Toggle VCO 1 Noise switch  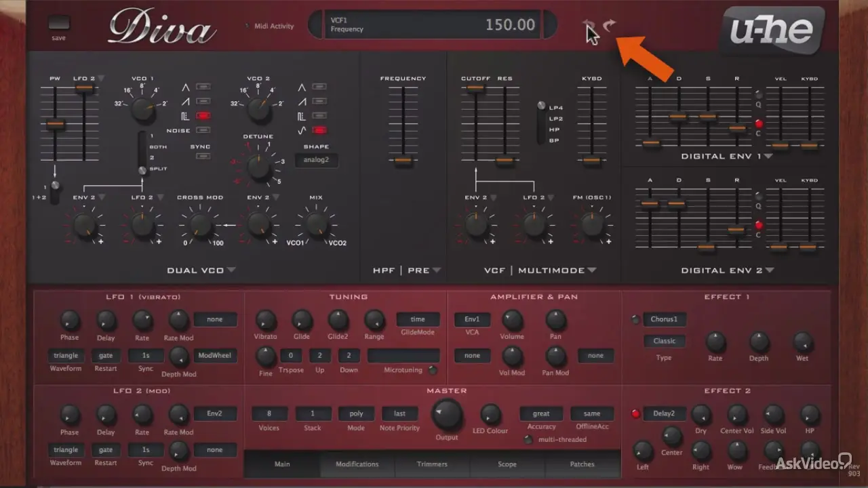[x=203, y=130]
